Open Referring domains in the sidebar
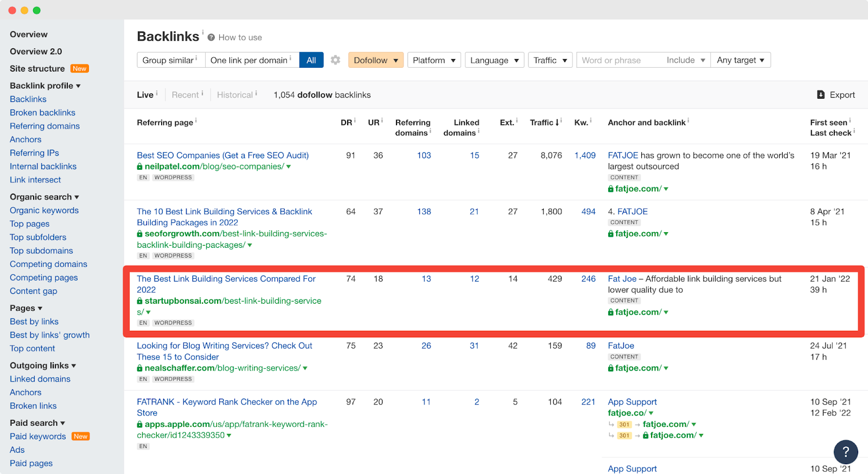 [x=44, y=126]
